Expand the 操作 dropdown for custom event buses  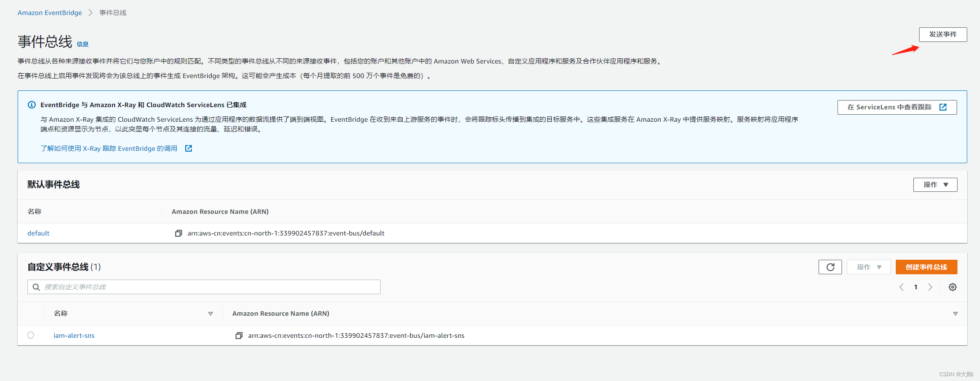click(868, 267)
